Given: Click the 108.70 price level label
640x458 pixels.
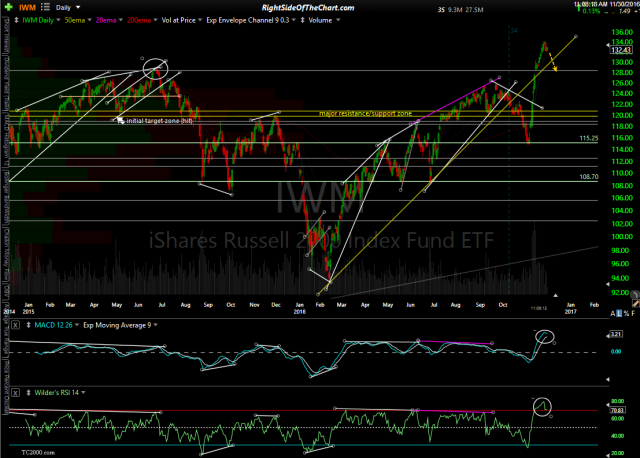Looking at the screenshot, I should (x=589, y=177).
